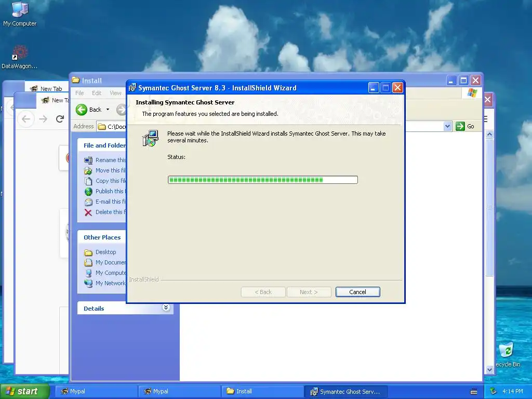Click the installer computer-and-disc icon
This screenshot has height=399, width=532.
coord(150,138)
